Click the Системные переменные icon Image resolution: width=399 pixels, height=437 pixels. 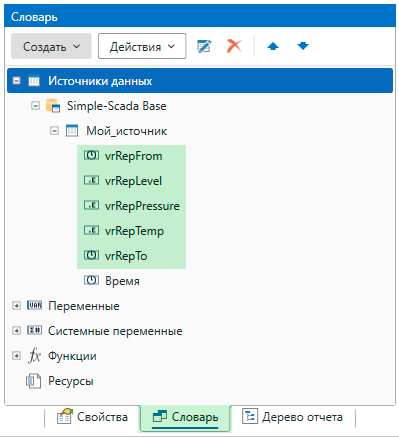(x=34, y=330)
